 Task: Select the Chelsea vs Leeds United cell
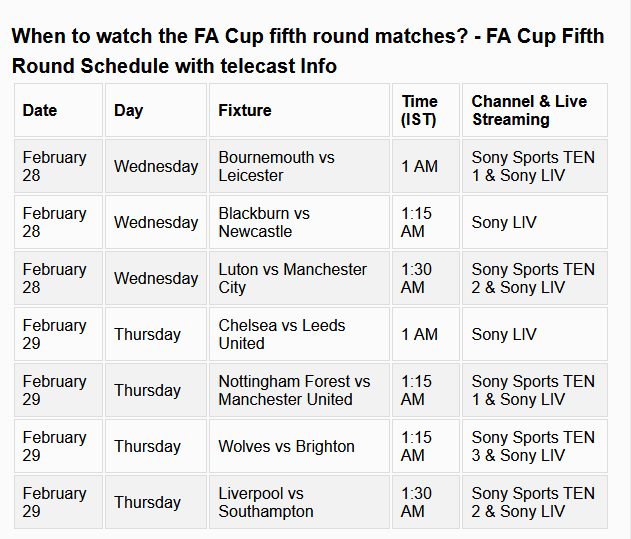[299, 334]
